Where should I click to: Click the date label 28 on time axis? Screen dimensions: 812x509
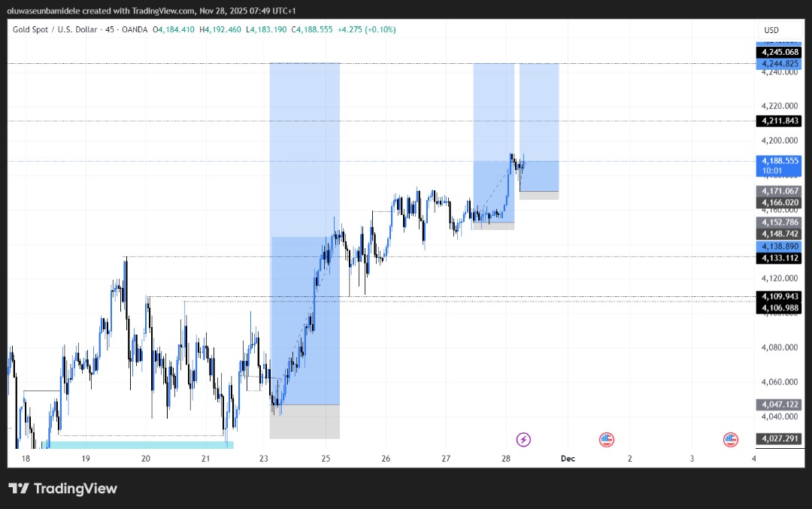click(506, 459)
